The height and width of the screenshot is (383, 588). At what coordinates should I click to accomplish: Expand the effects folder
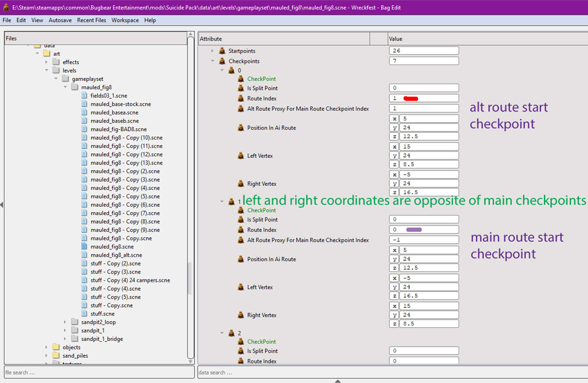point(46,62)
